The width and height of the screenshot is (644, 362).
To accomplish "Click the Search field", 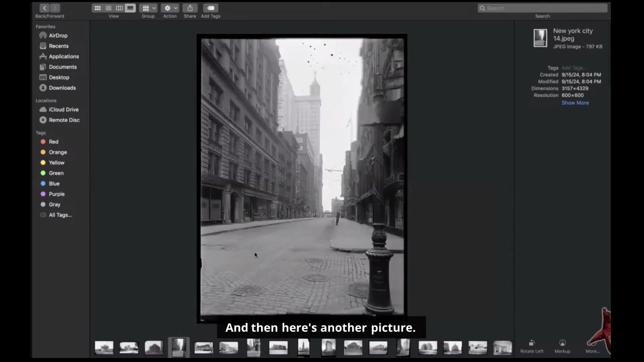I will pyautogui.click(x=542, y=8).
